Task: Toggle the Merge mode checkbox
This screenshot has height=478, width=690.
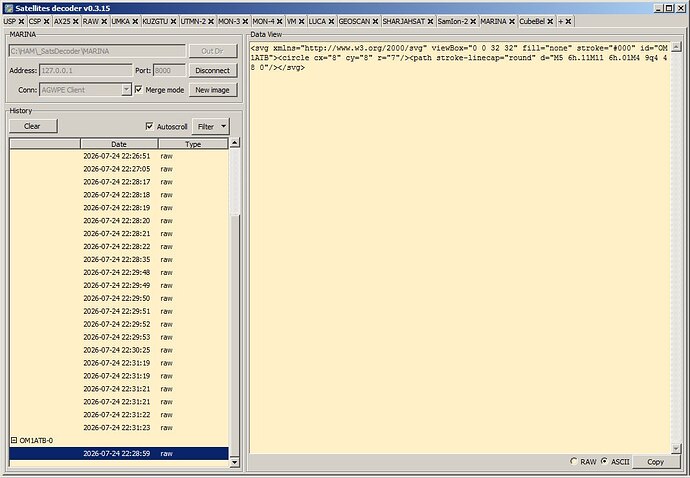Action: pos(139,90)
